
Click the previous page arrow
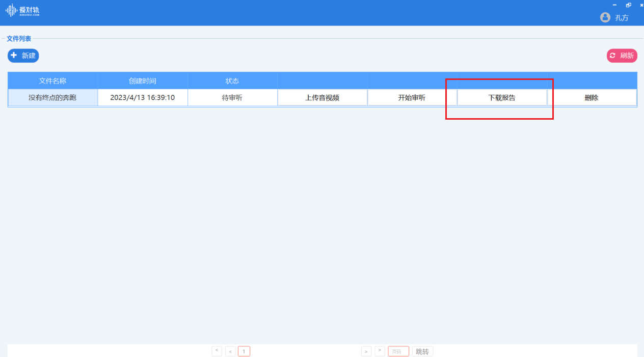230,351
